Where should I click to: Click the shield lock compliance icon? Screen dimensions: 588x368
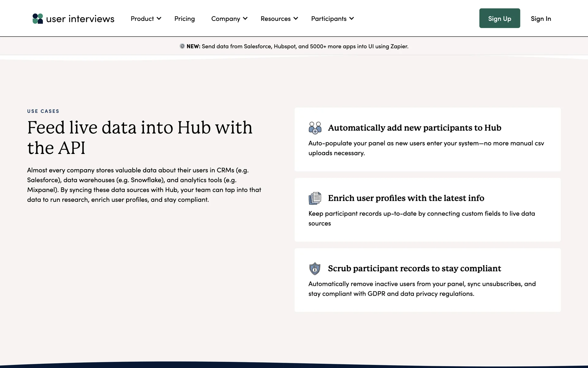pyautogui.click(x=315, y=269)
